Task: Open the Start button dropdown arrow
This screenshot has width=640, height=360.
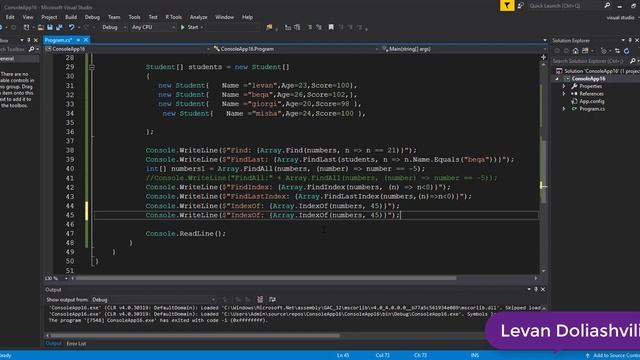Action: [202, 27]
